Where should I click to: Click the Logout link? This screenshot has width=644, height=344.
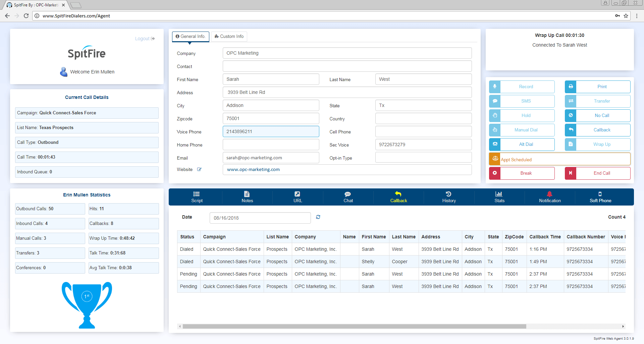tap(145, 39)
